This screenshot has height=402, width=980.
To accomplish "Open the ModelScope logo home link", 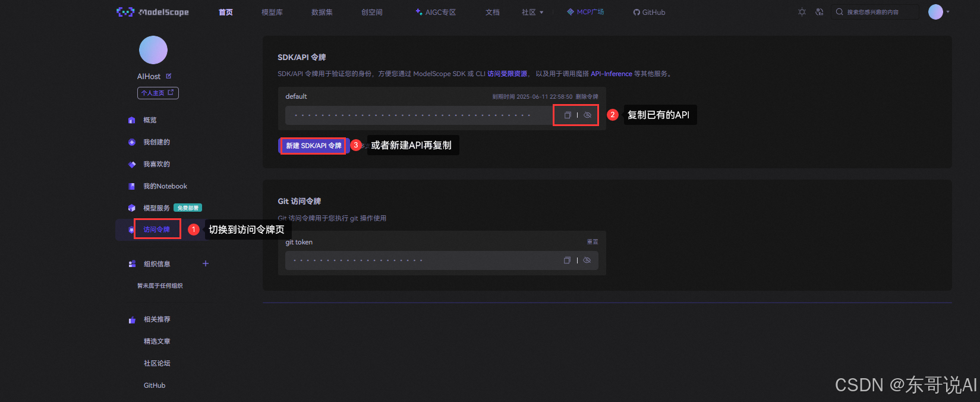I will click(x=153, y=12).
